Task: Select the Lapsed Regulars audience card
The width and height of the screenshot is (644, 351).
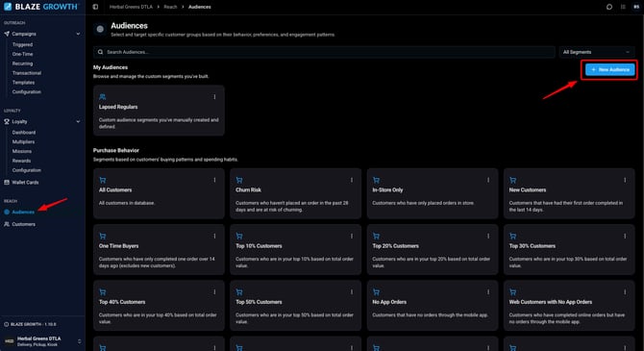Action: 159,111
